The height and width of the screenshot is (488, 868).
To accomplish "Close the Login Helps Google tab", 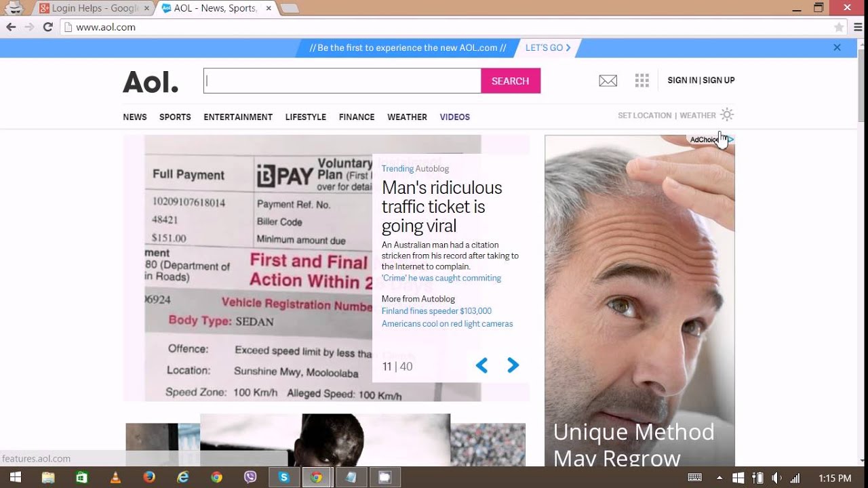I will tap(146, 8).
